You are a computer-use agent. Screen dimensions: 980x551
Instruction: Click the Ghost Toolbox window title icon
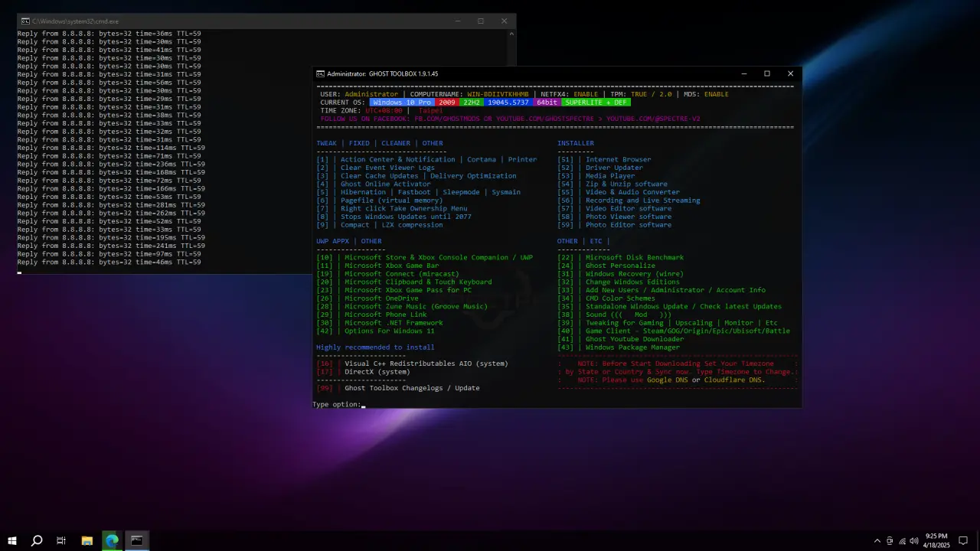320,73
